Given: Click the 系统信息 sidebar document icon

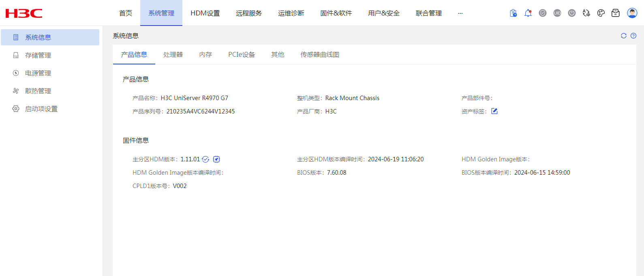Looking at the screenshot, I should 16,37.
